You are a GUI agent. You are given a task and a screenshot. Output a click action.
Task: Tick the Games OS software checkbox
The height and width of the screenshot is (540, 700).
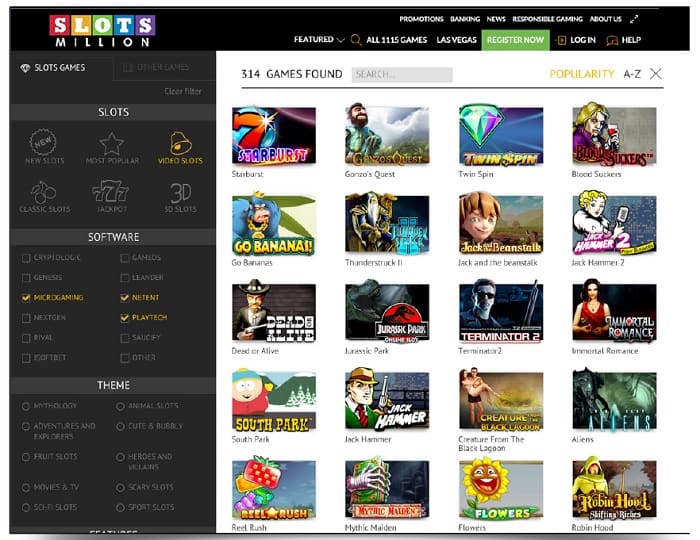point(125,258)
